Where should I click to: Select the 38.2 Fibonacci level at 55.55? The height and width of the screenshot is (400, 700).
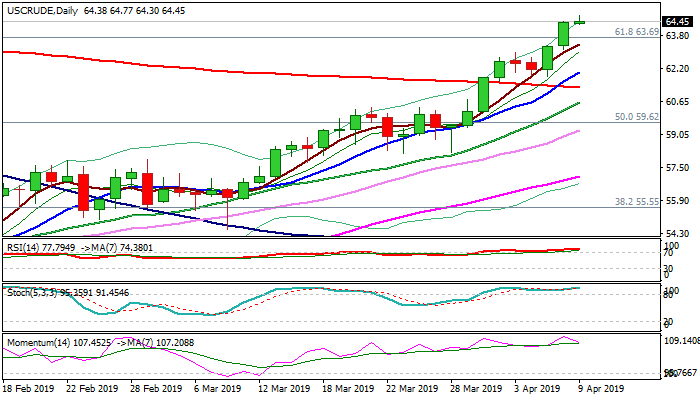pyautogui.click(x=636, y=201)
